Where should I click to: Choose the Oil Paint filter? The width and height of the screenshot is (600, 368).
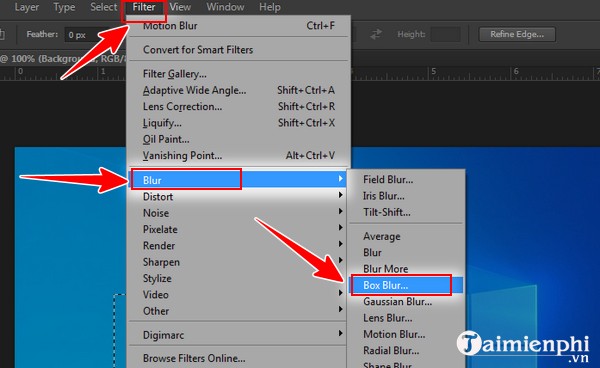[238, 139]
